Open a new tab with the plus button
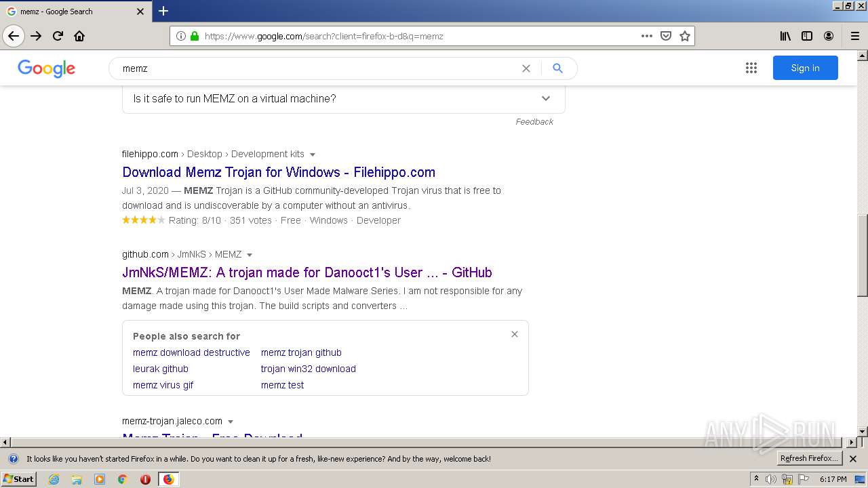This screenshot has height=488, width=868. (163, 11)
